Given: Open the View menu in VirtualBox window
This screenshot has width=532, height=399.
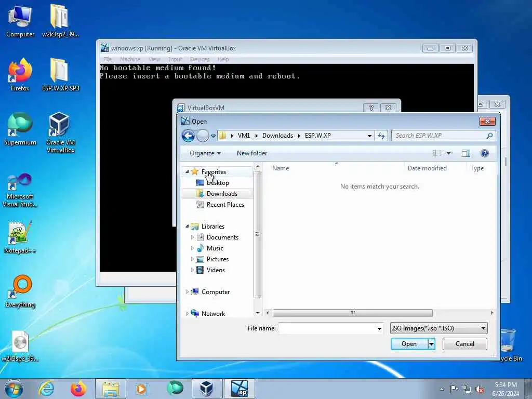Looking at the screenshot, I should (154, 59).
